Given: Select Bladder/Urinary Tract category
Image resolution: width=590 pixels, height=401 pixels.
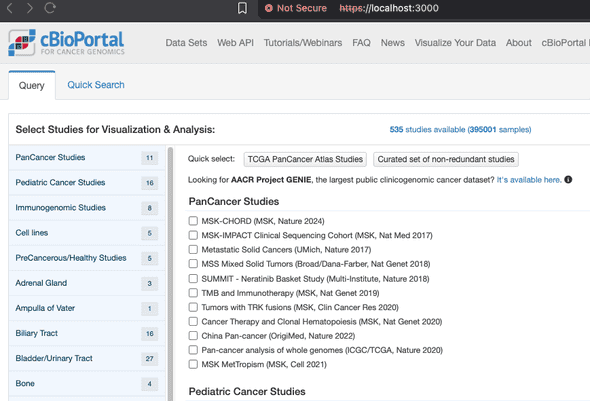Looking at the screenshot, I should 87,358.
